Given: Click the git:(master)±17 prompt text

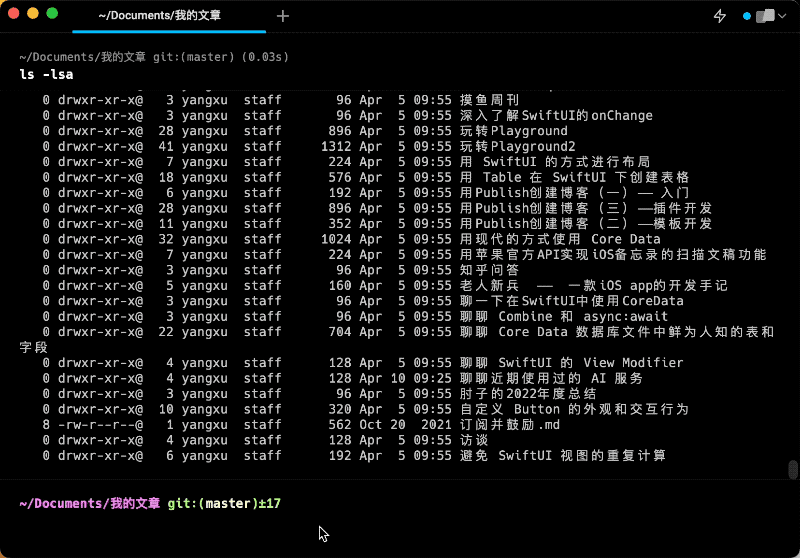Looking at the screenshot, I should [x=224, y=503].
